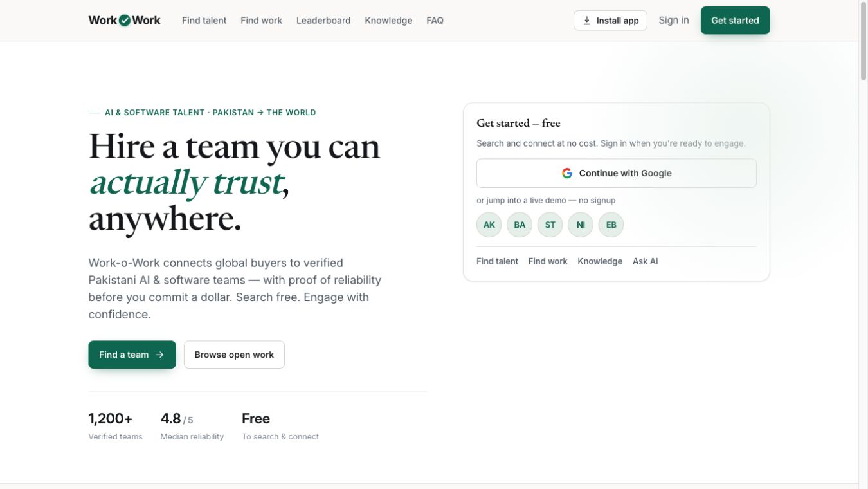Open Find work in the top navigation
The height and width of the screenshot is (489, 868).
pos(262,21)
